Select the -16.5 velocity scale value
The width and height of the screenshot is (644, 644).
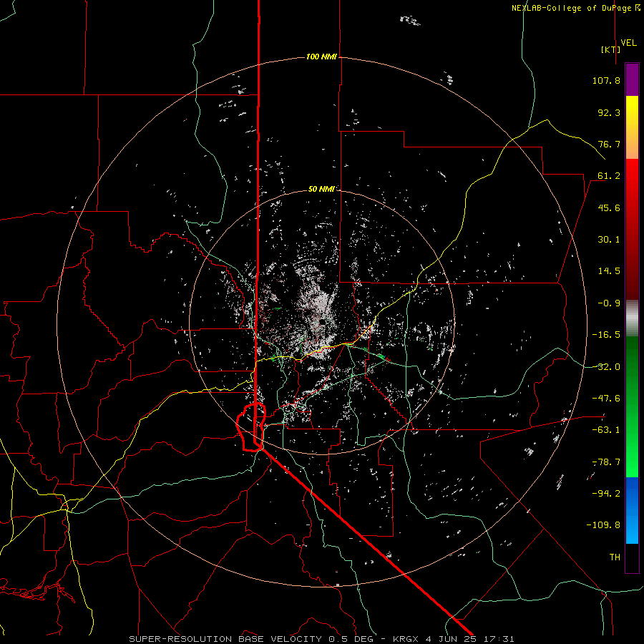coord(606,335)
